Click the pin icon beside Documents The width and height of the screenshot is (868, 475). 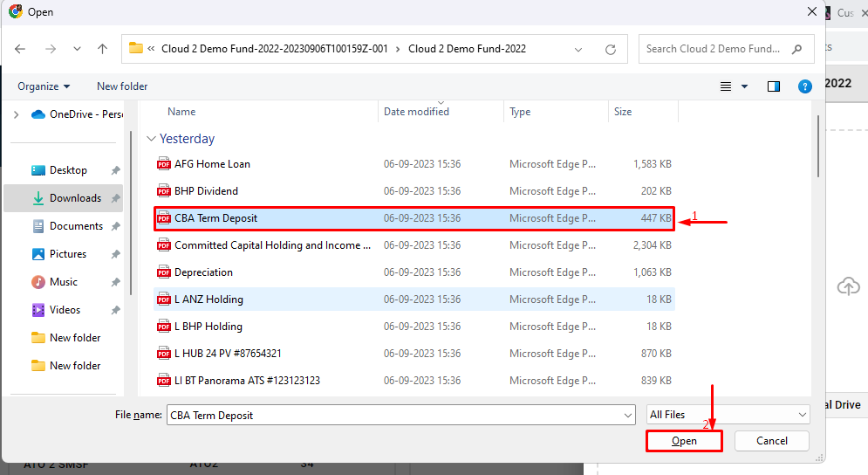coord(115,226)
